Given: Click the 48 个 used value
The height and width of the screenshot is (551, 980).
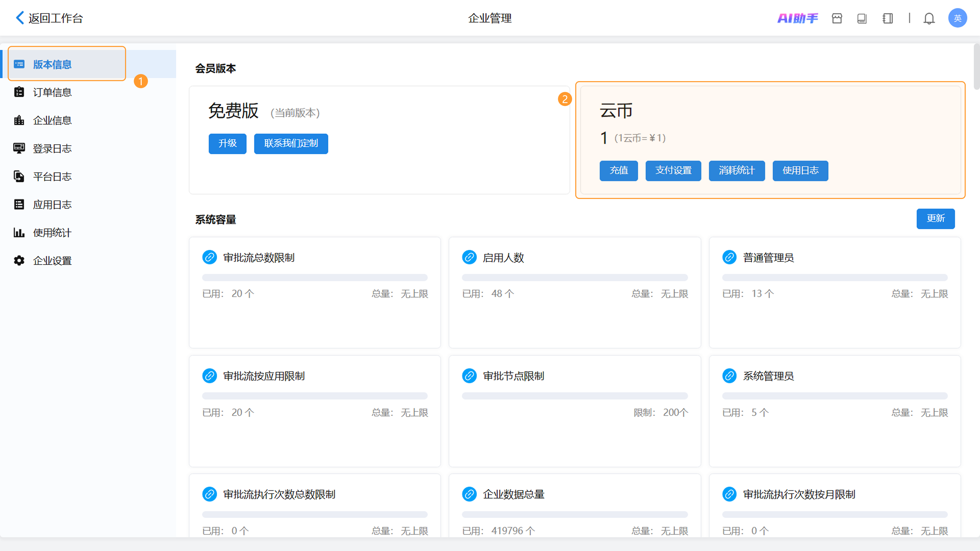Looking at the screenshot, I should (x=503, y=294).
